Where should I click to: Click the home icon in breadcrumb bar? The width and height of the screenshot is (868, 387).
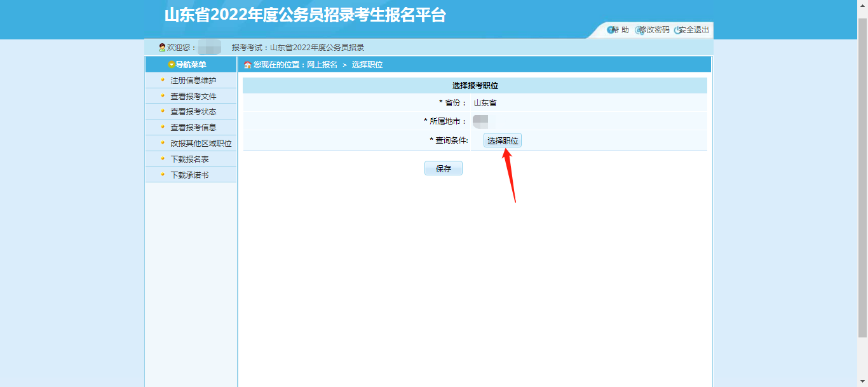(247, 65)
